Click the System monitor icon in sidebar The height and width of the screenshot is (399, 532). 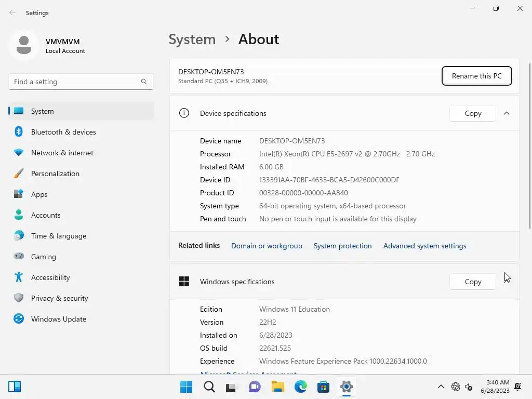click(19, 111)
